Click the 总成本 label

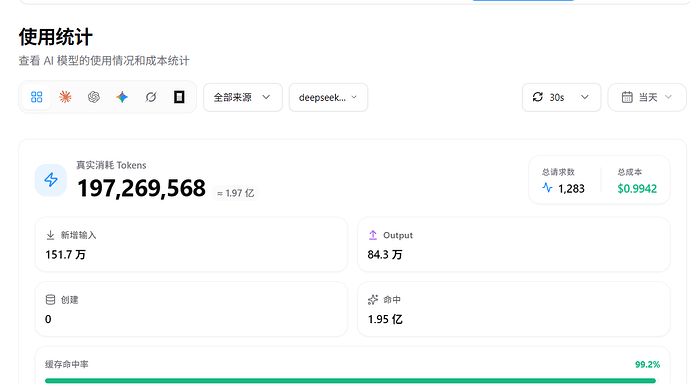[x=630, y=172]
